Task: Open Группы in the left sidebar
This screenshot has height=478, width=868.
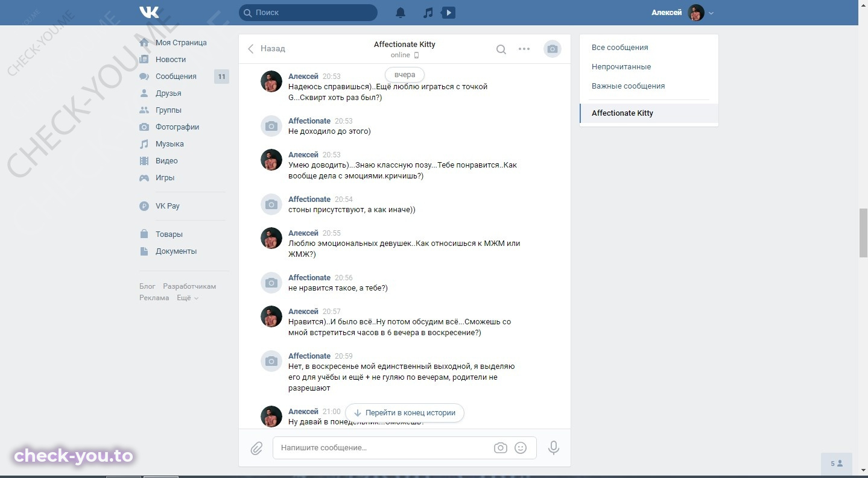Action: 168,110
